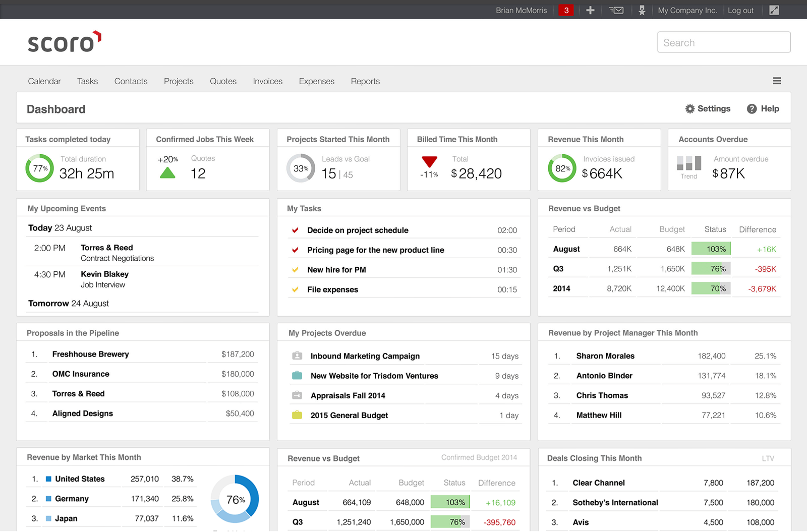Click the Japan legend color square
This screenshot has height=532, width=807.
point(48,518)
